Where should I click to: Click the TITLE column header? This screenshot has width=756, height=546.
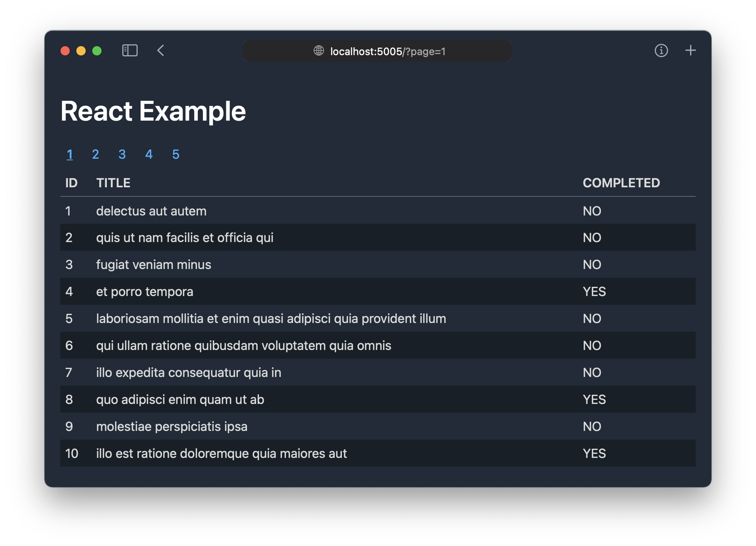113,183
